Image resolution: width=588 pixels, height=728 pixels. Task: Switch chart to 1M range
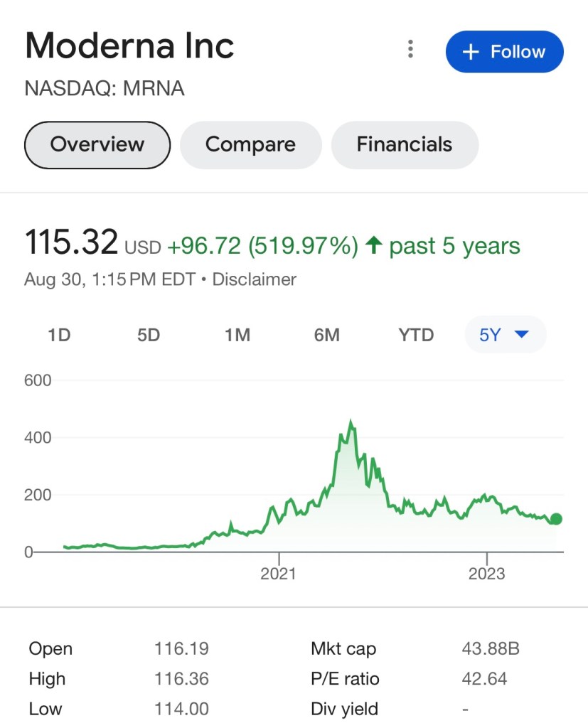click(x=237, y=335)
